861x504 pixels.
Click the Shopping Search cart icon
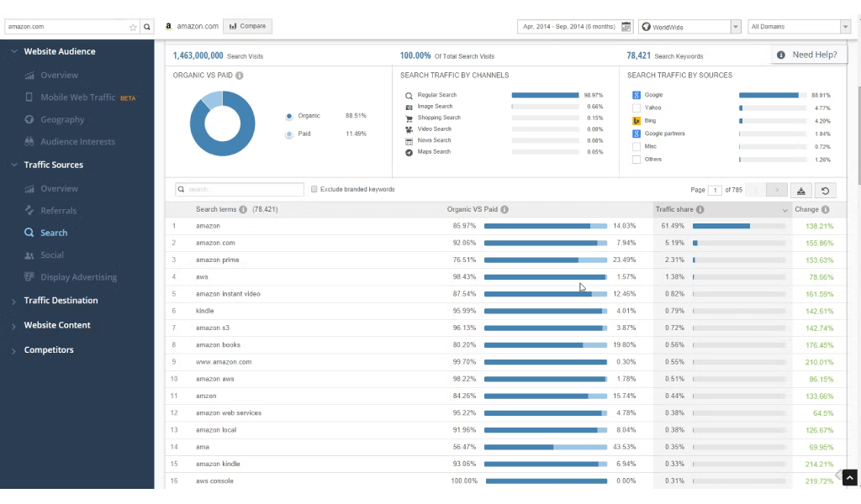(409, 118)
